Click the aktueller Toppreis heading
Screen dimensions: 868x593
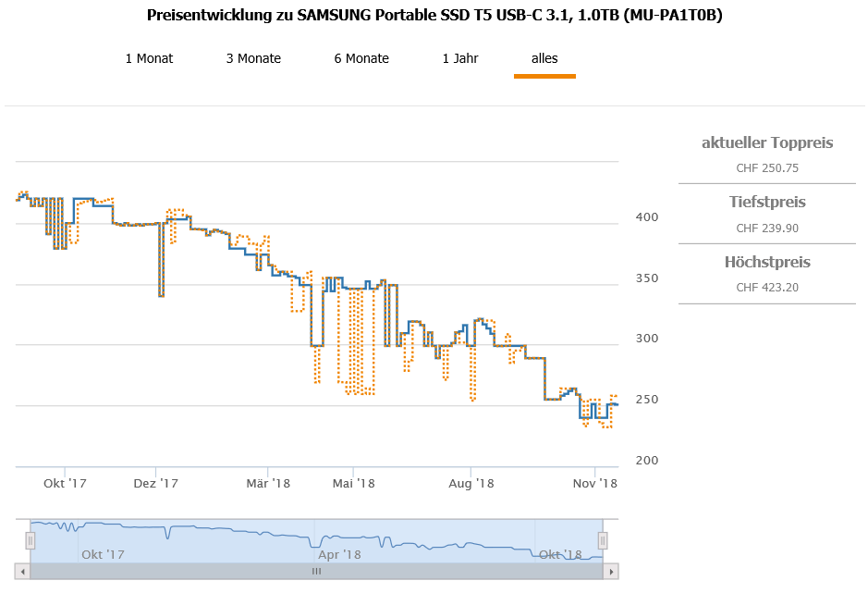(767, 142)
